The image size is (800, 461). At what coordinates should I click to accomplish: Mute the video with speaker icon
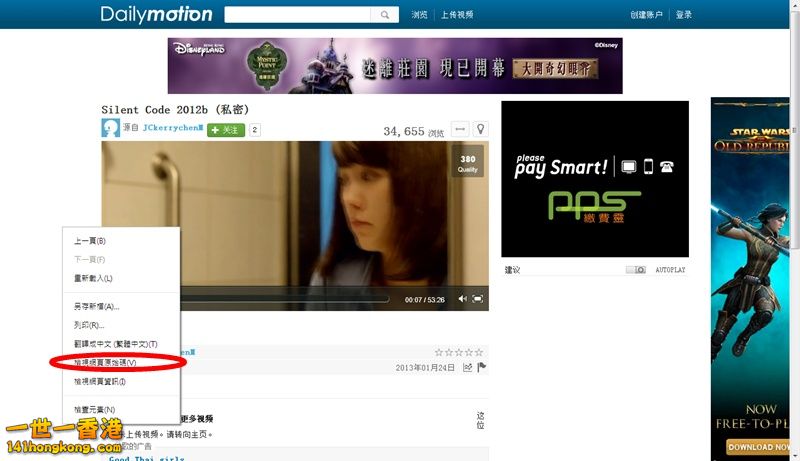[462, 299]
